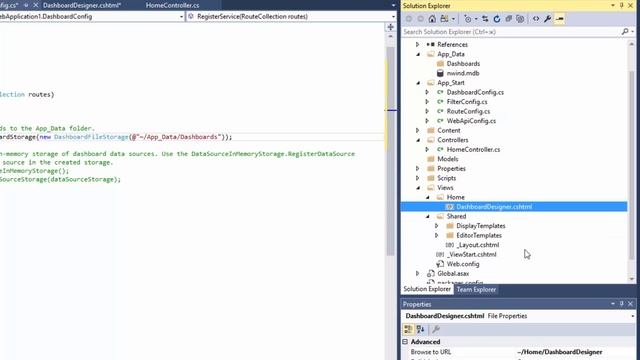Open the DashboardDesigner.cshtml editor tab
This screenshot has height=360, width=640.
[x=82, y=5]
